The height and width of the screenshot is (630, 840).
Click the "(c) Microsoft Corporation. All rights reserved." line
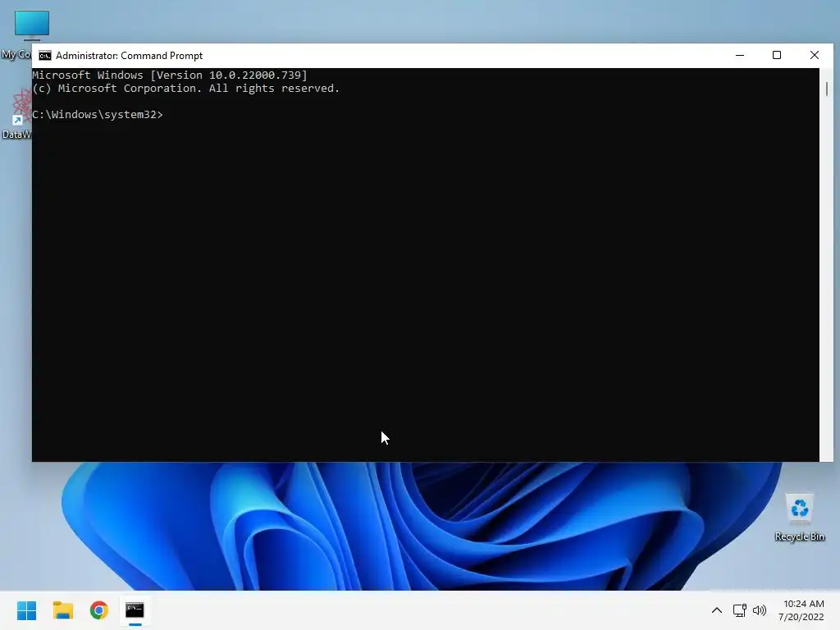coord(186,89)
